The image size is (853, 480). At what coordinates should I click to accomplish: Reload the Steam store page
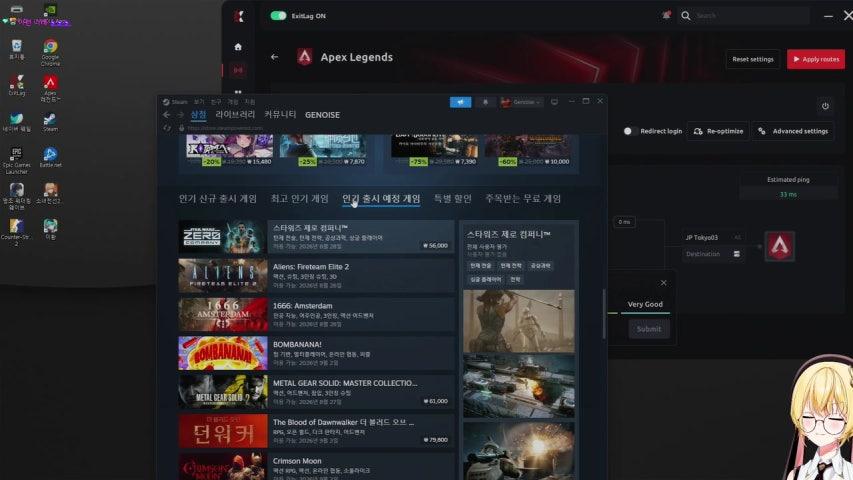[167, 128]
